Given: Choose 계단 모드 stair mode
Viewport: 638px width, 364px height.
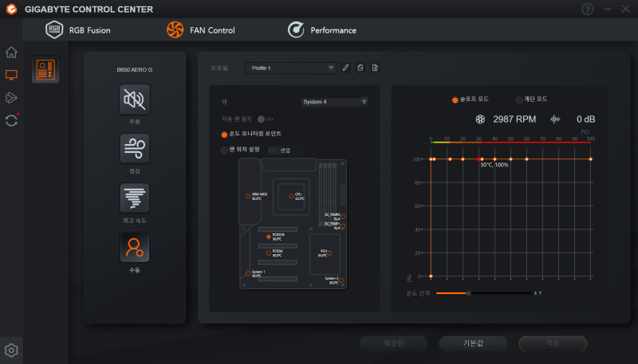Looking at the screenshot, I should [x=519, y=100].
